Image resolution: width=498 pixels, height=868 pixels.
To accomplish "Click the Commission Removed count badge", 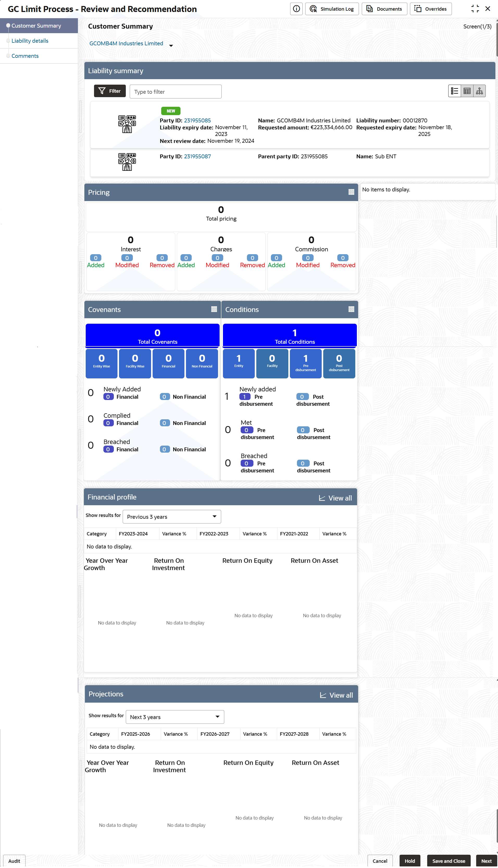I will click(x=343, y=258).
